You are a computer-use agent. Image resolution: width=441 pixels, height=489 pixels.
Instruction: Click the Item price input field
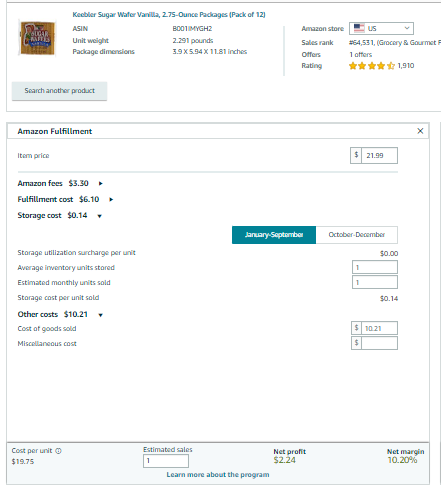(x=379, y=156)
